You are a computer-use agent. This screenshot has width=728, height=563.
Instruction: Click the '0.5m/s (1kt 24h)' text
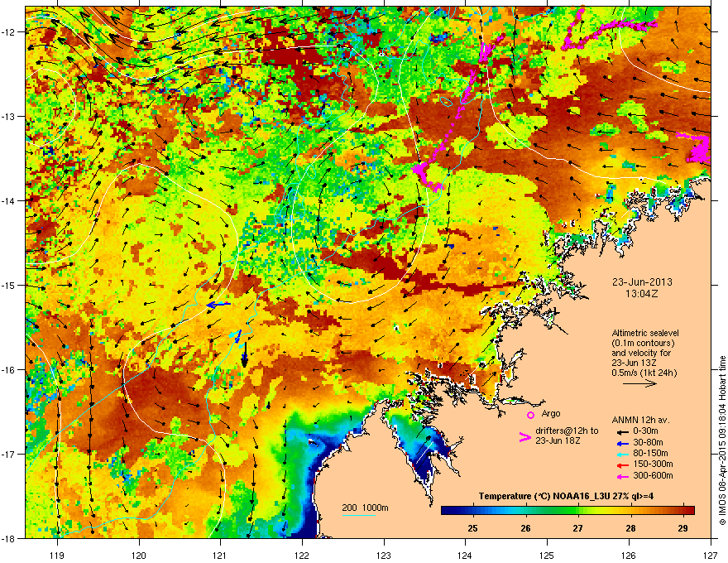tap(644, 373)
